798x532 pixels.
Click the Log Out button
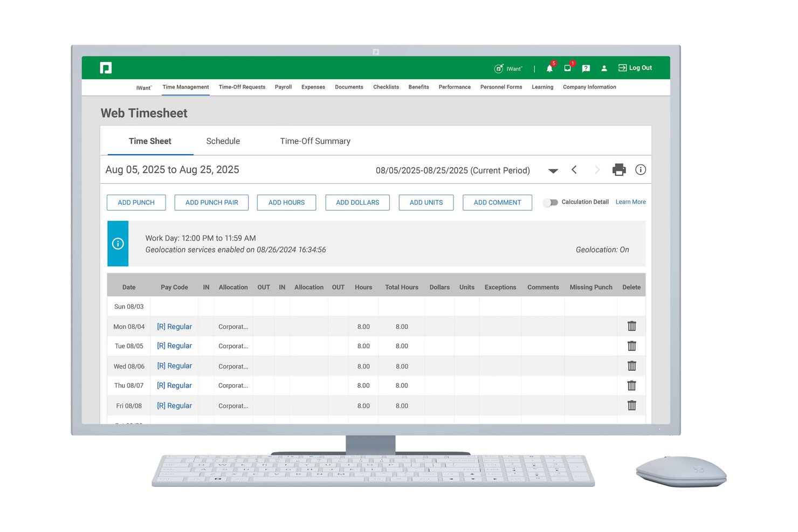coord(635,68)
